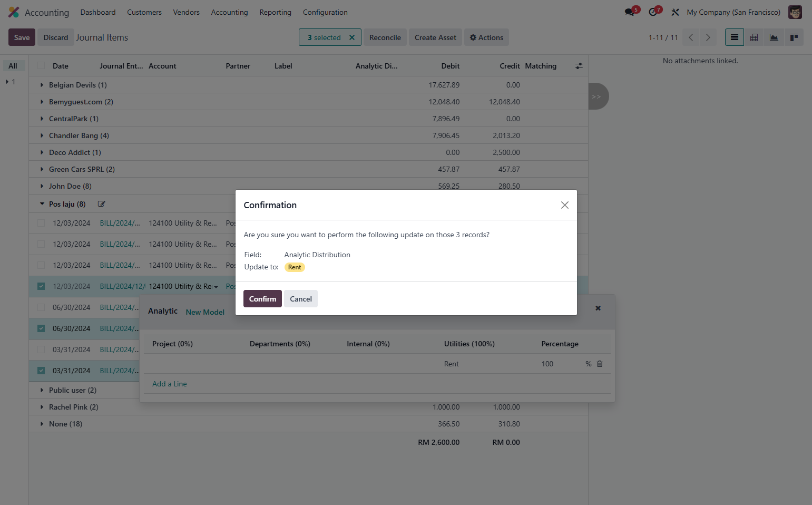812x505 pixels.
Task: Uncheck the selected 06/30/2024 row checkbox
Action: point(41,328)
